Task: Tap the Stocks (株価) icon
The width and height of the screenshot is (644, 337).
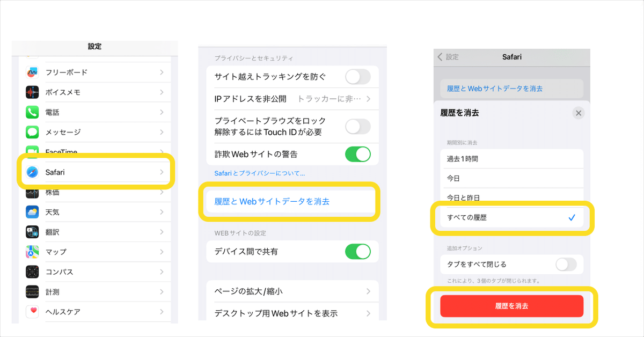Action: (32, 192)
